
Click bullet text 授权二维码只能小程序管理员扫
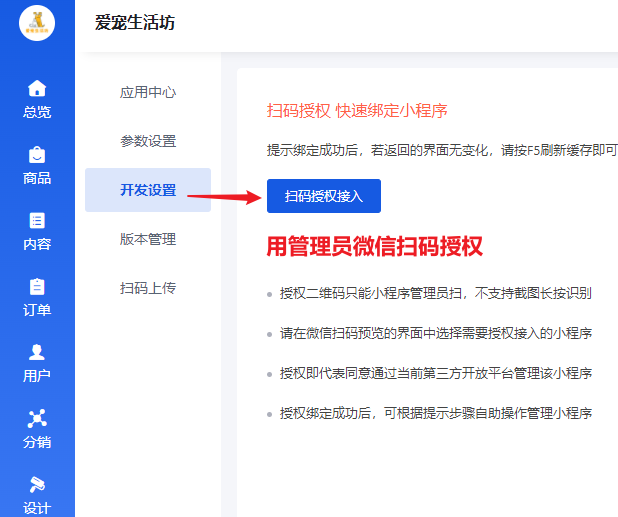436,293
